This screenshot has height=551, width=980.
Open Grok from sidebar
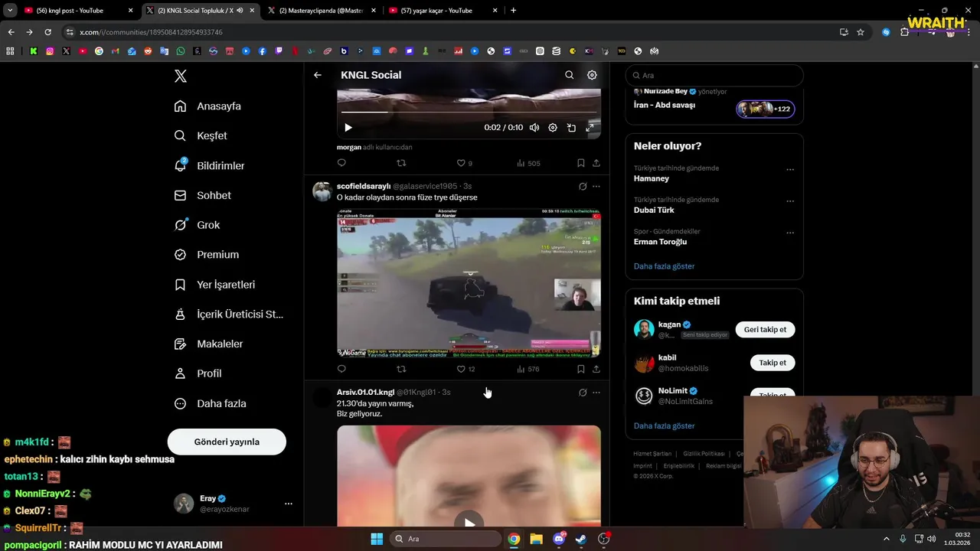click(197, 225)
